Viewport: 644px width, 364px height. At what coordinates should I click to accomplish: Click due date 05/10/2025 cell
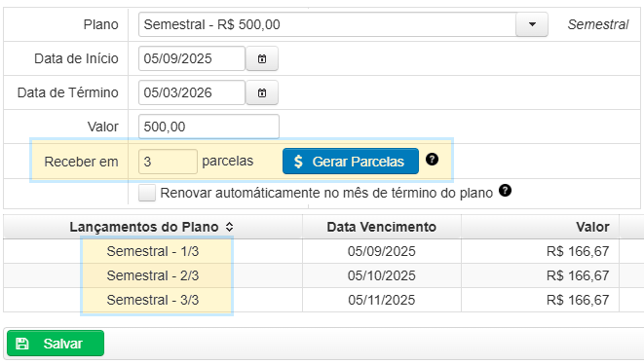382,275
